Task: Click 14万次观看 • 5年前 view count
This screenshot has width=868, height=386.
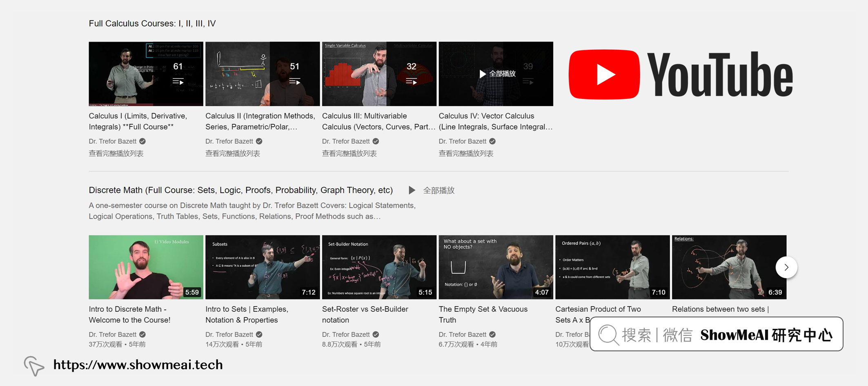Action: [x=234, y=344]
